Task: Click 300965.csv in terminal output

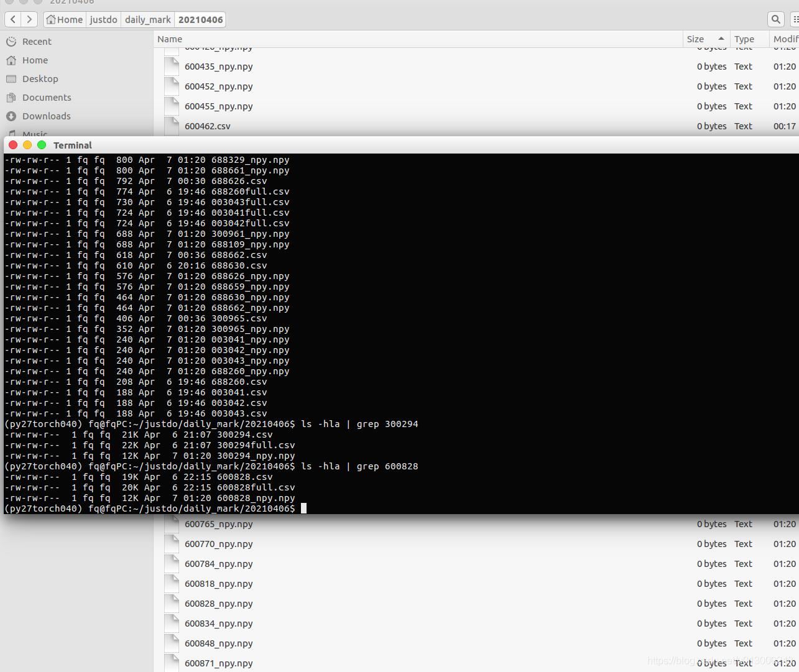Action: click(239, 318)
